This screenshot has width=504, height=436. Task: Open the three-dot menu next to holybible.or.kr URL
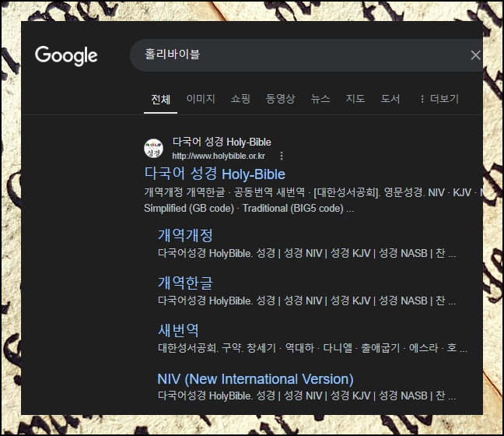click(x=282, y=156)
